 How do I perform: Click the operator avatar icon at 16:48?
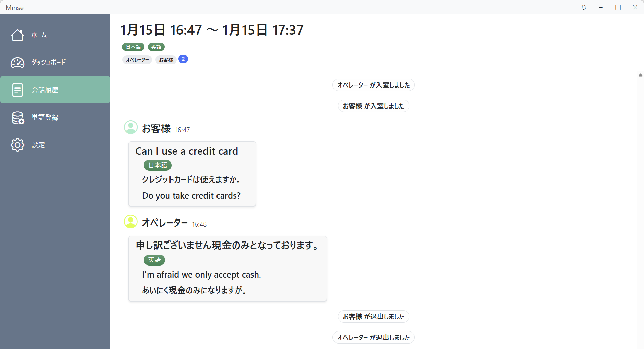click(131, 222)
